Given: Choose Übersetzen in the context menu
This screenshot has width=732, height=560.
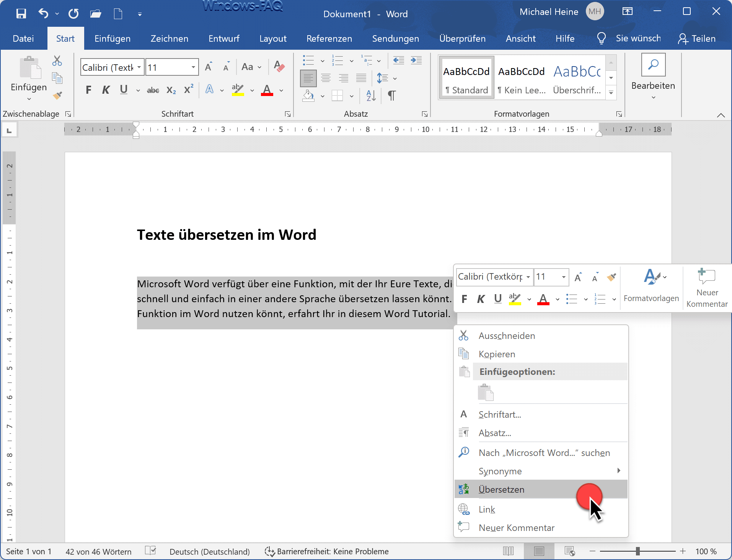Looking at the screenshot, I should [541, 489].
